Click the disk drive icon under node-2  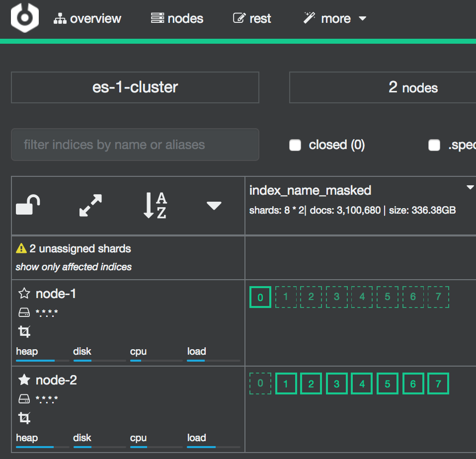[24, 398]
